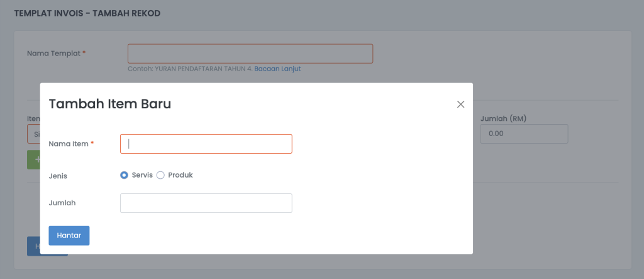Click the Jenis label
This screenshot has width=644, height=279.
pyautogui.click(x=58, y=176)
